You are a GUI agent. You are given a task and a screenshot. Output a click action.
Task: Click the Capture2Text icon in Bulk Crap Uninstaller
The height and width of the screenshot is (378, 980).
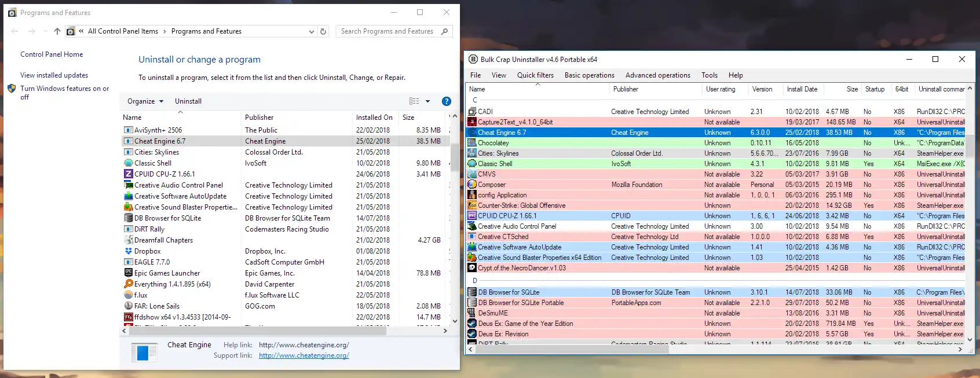(472, 122)
